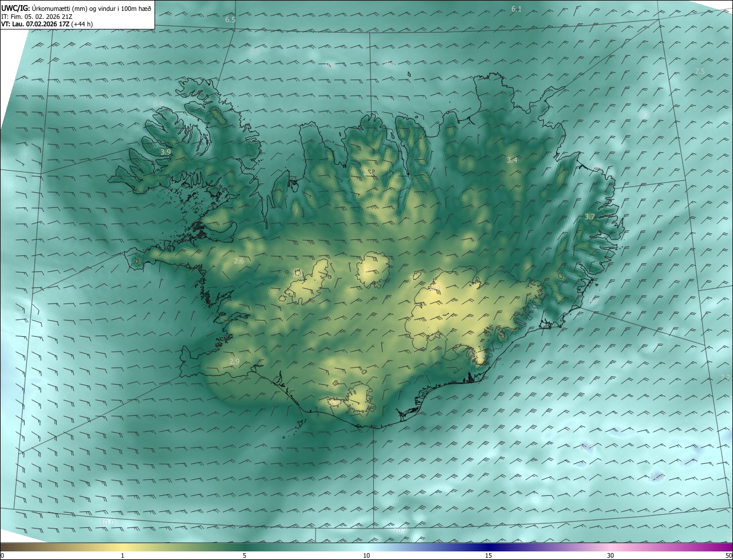Click the color scale tick label '1'
Image resolution: width=733 pixels, height=560 pixels.
123,555
